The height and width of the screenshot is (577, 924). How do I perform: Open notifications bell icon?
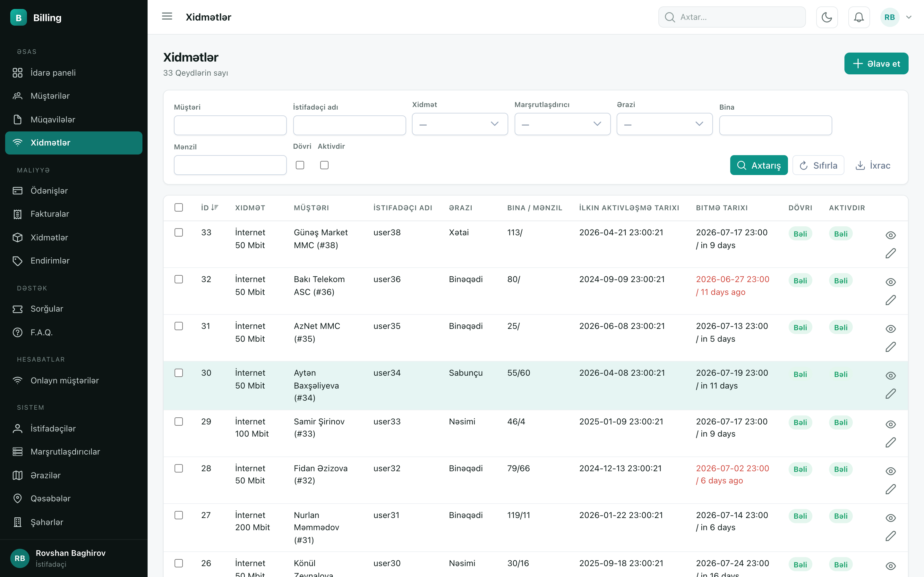[x=859, y=17]
